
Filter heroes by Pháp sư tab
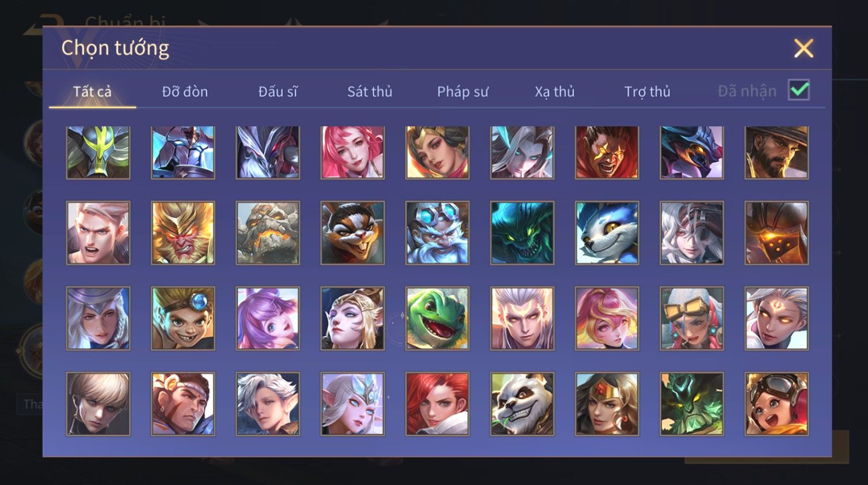click(463, 92)
